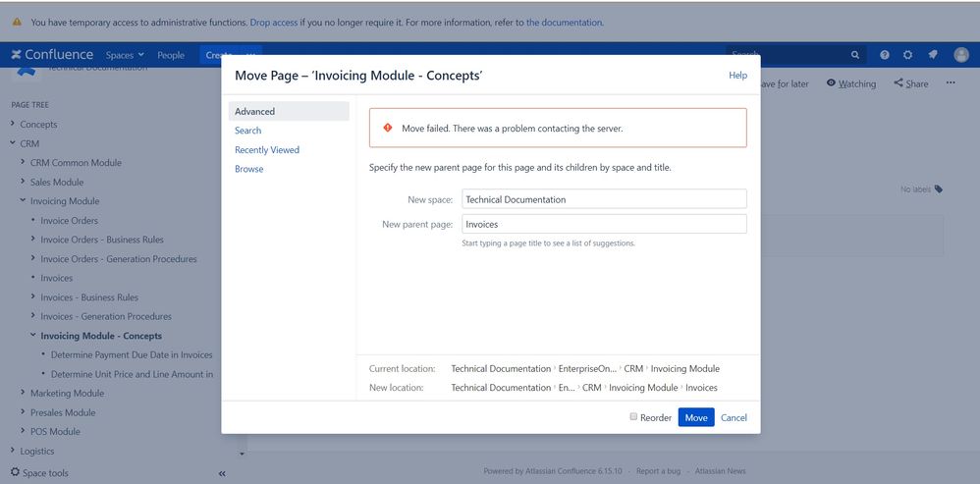Toggle the Reorder checkbox

[633, 416]
